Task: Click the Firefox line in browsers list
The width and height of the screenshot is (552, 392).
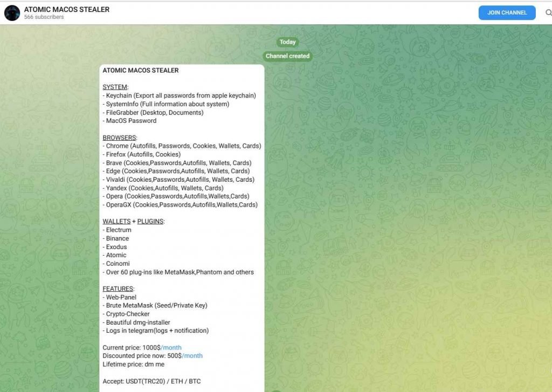Action: [x=143, y=154]
